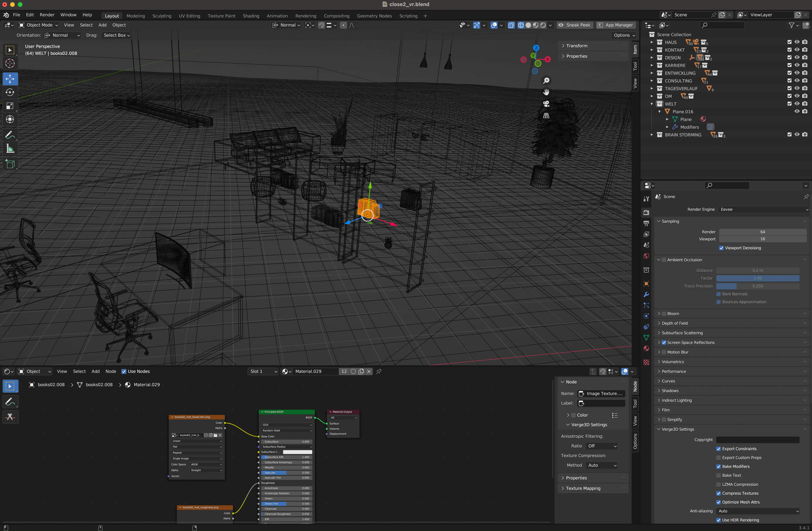Screen dimensions: 812x531
Task: Expand the KARRIERE collection
Action: (652, 66)
